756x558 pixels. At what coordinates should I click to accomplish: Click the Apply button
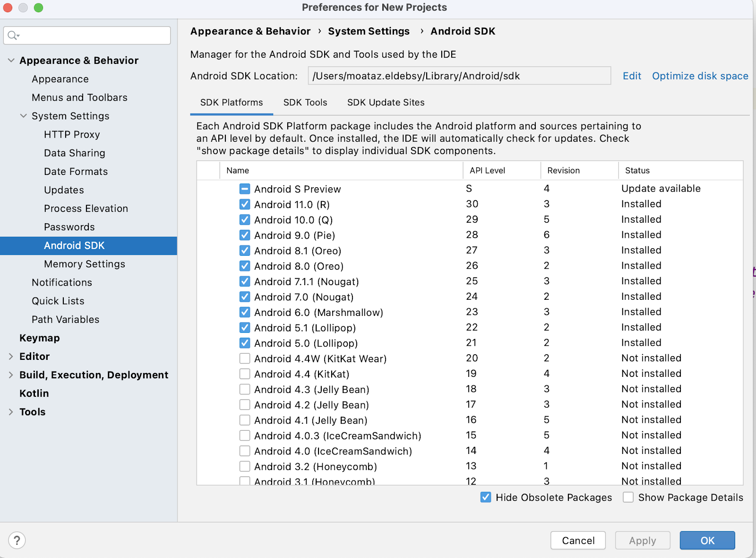pyautogui.click(x=643, y=541)
